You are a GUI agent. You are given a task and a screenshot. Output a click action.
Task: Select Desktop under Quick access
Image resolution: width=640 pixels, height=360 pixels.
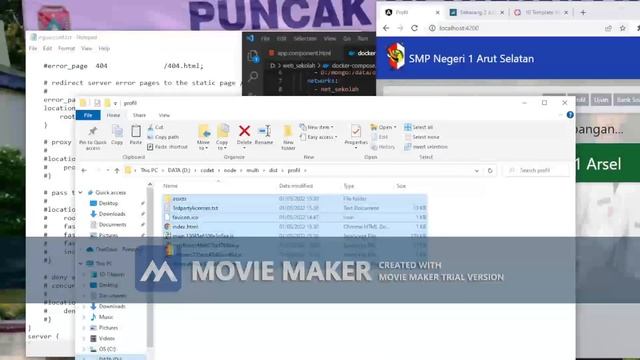(x=108, y=203)
